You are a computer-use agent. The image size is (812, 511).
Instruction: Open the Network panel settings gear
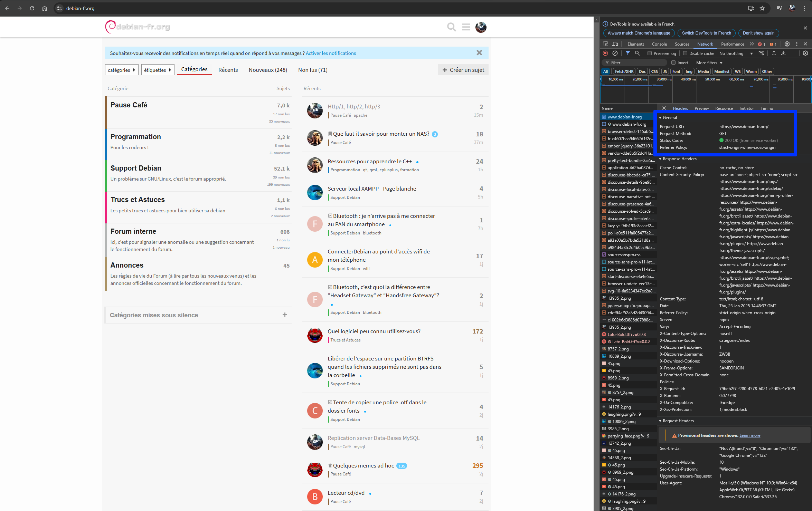[805, 53]
